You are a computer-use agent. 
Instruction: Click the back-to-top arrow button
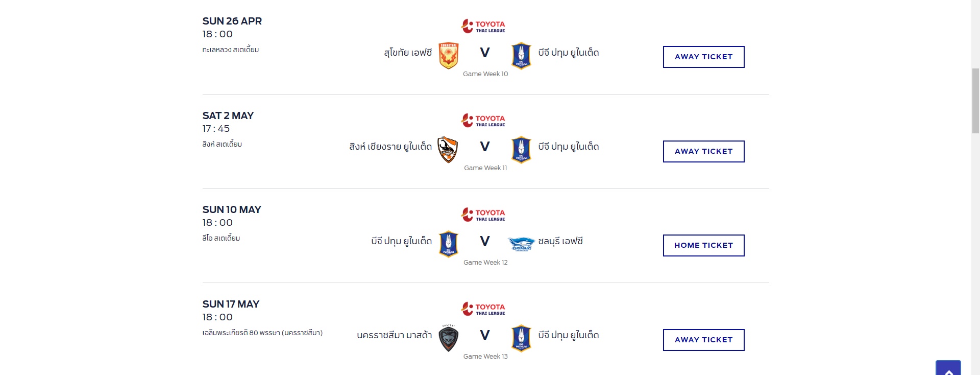tap(948, 369)
